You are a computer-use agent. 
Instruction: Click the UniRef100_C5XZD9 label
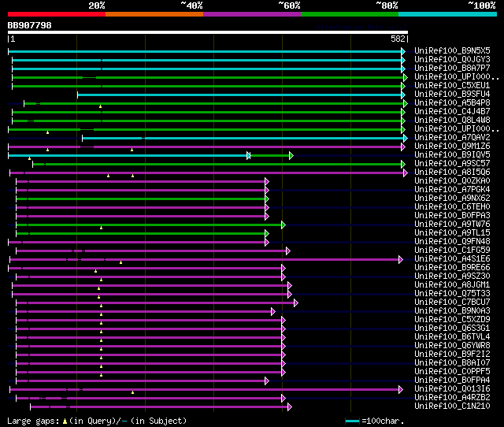click(x=452, y=320)
